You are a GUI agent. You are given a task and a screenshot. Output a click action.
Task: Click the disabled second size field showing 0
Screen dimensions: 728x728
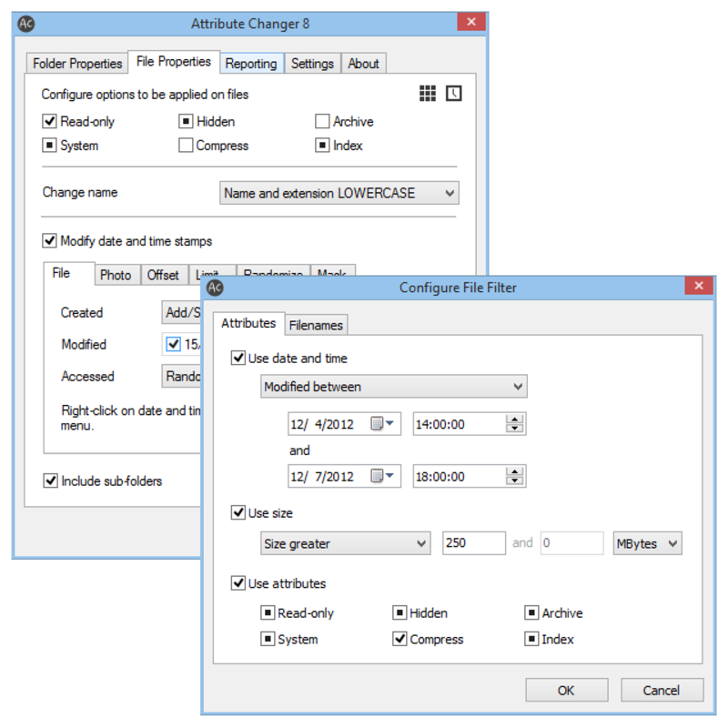pos(572,542)
